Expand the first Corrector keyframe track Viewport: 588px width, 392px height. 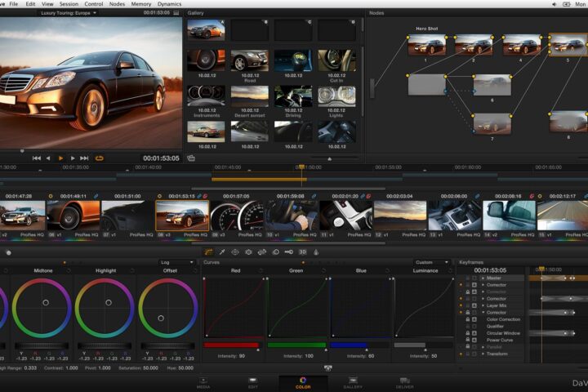click(483, 285)
